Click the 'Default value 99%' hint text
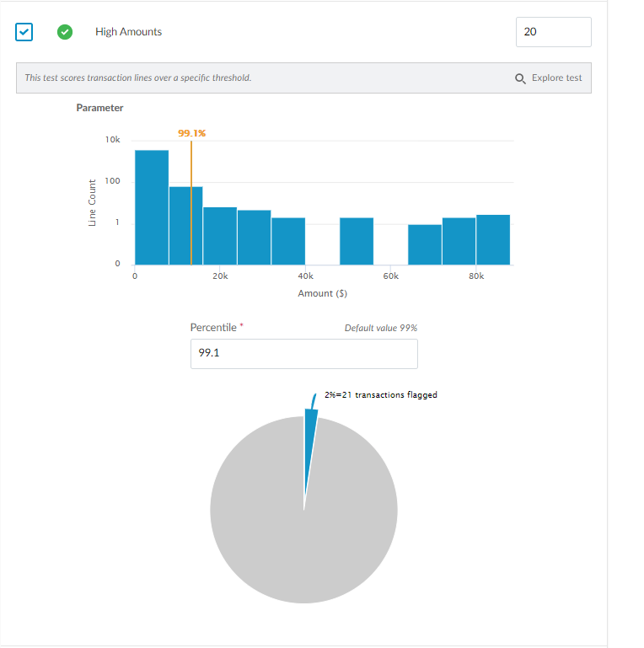Image resolution: width=644 pixels, height=648 pixels. 381,328
